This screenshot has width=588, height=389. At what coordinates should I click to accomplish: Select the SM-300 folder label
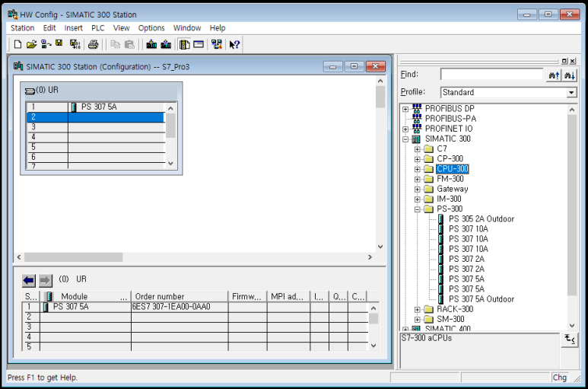point(450,319)
